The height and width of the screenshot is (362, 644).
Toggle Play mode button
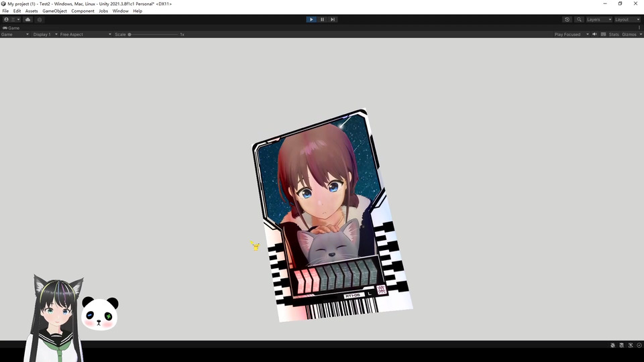pyautogui.click(x=311, y=19)
